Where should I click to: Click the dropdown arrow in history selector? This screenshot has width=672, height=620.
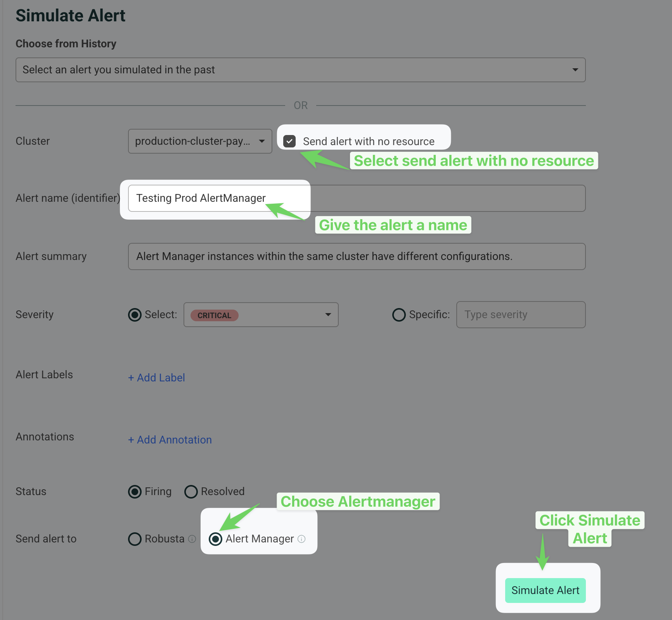(x=575, y=70)
